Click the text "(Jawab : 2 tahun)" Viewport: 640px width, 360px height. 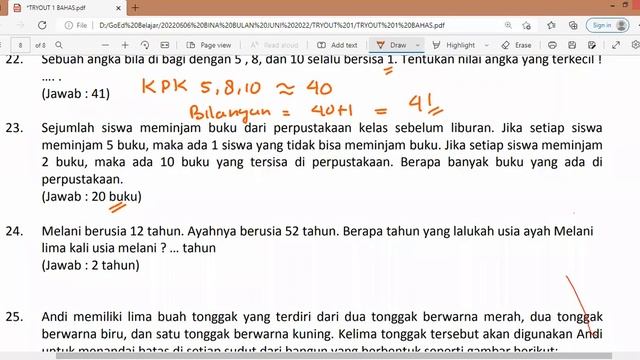coord(91,265)
